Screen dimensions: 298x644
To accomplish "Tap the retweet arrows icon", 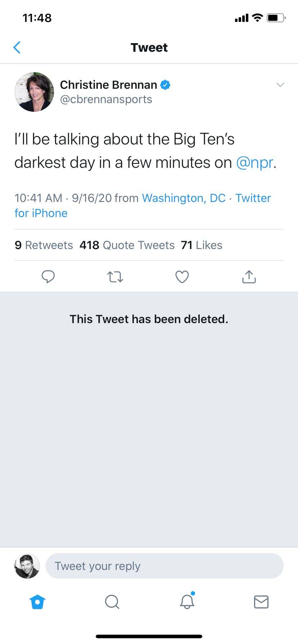I will (x=115, y=277).
